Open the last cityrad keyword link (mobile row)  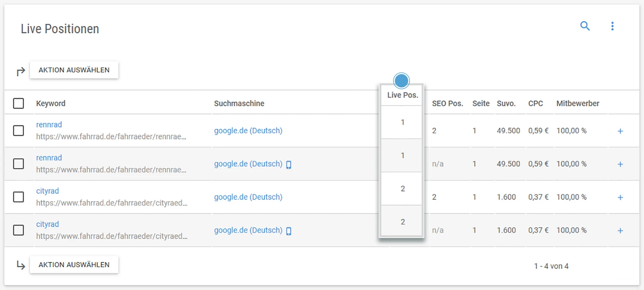(x=47, y=224)
